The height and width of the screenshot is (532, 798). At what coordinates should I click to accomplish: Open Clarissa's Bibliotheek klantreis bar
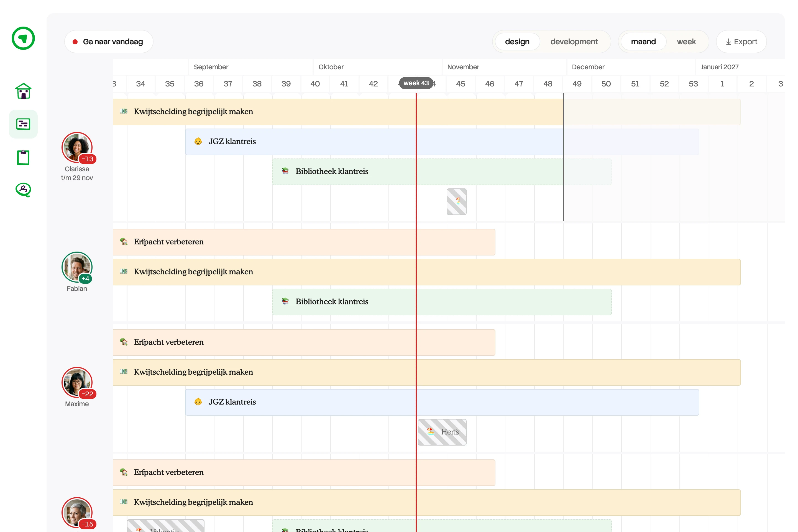[442, 172]
